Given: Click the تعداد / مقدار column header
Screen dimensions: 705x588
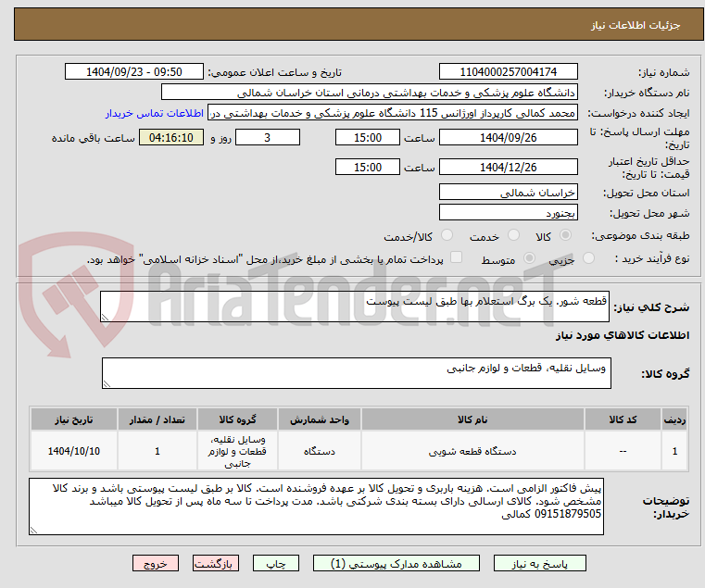Looking at the screenshot, I should pos(157,419).
